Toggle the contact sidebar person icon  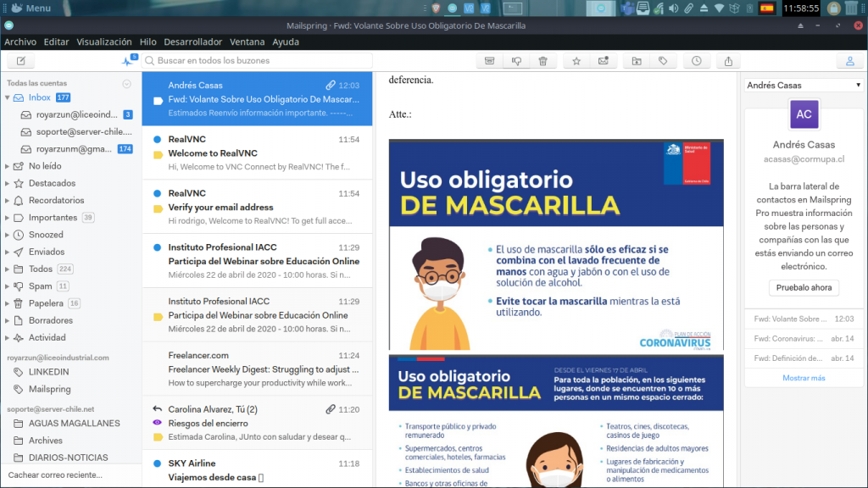click(849, 61)
